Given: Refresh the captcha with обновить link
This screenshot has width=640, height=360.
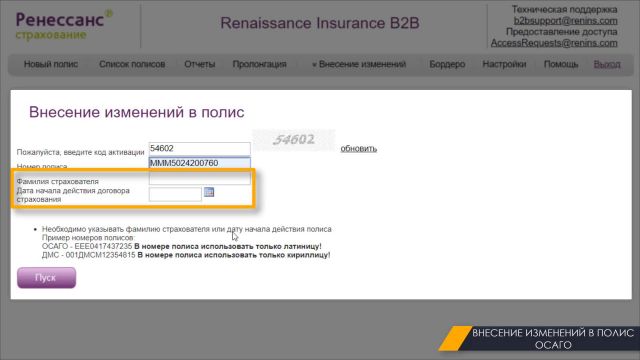Looking at the screenshot, I should click(359, 148).
